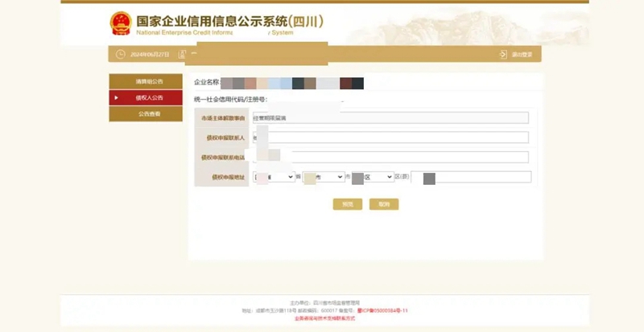Click the 统一社会信用代码/注册号 label

[230, 100]
